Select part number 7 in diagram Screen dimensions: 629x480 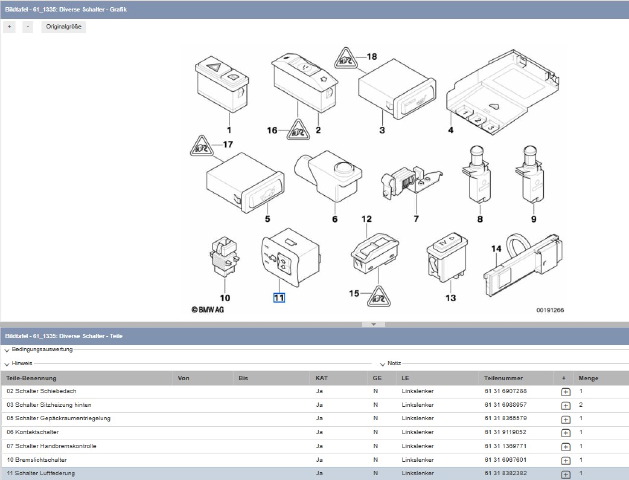(416, 219)
